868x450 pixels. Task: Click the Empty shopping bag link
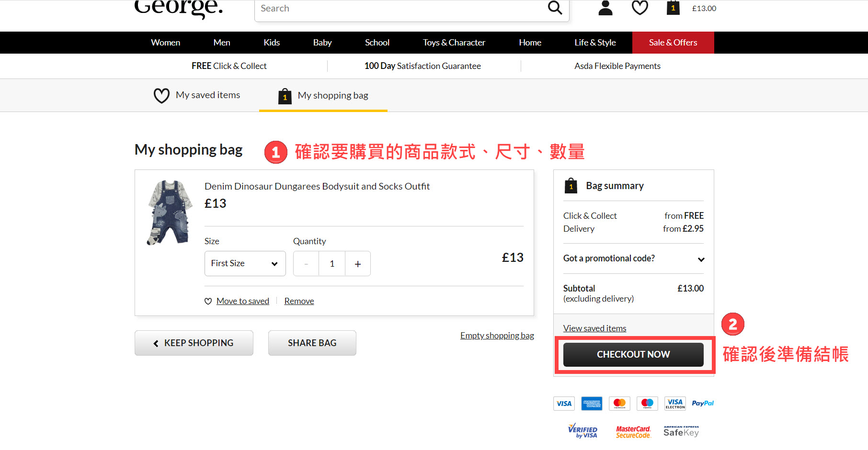pos(497,336)
